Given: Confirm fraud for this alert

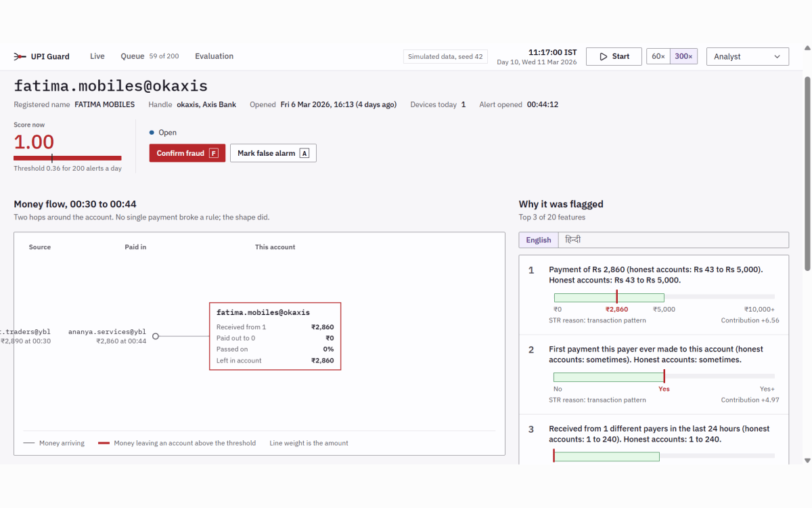Looking at the screenshot, I should click(187, 153).
